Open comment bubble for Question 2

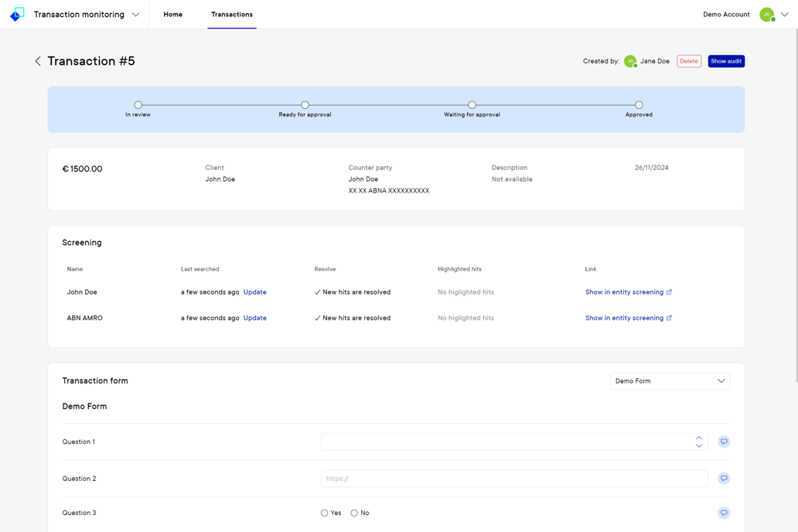pos(724,478)
